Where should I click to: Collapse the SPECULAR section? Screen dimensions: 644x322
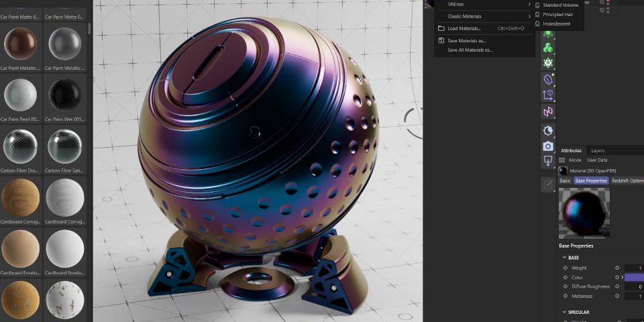click(564, 312)
